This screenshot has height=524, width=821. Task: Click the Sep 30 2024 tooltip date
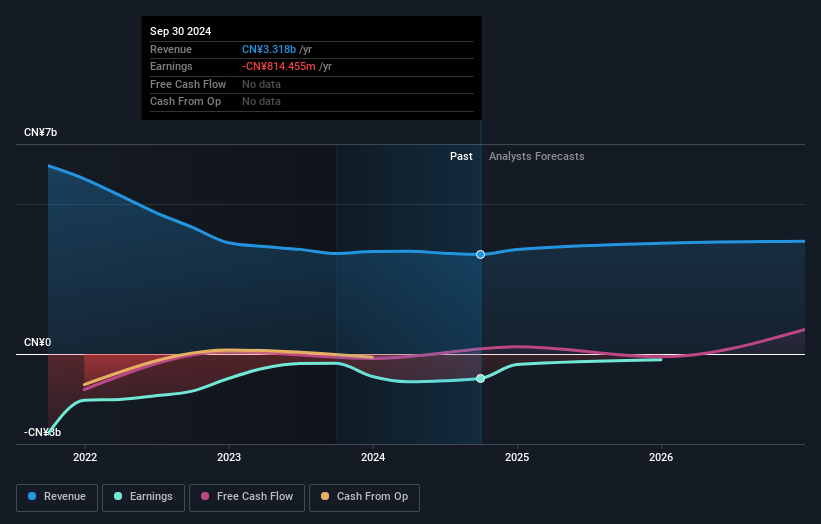coord(181,31)
